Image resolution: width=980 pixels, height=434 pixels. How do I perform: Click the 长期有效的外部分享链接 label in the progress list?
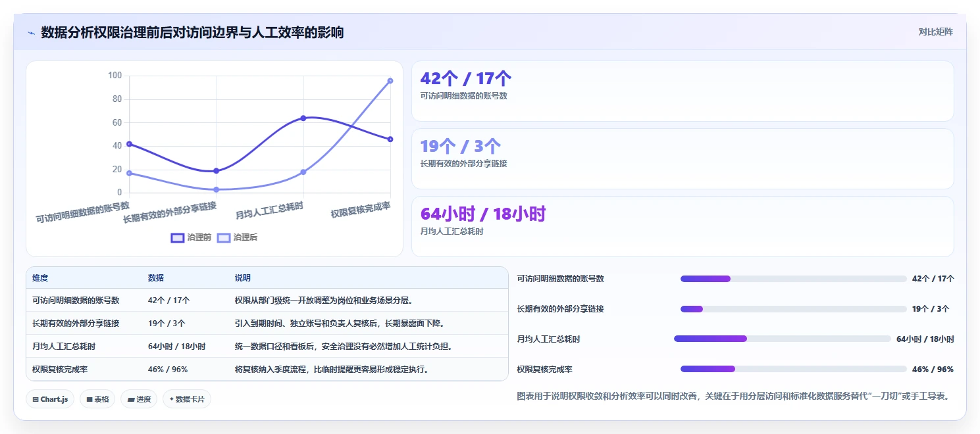coord(561,309)
